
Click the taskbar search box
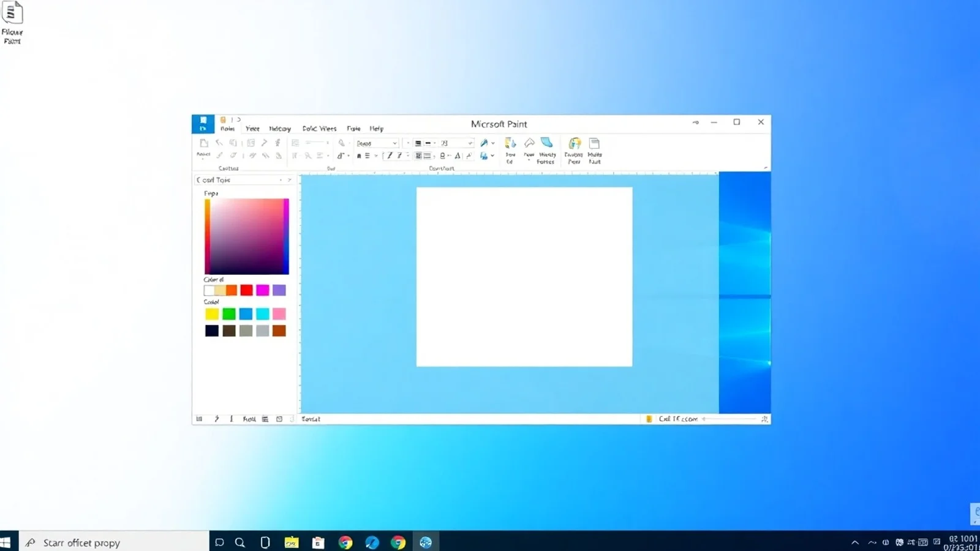tap(114, 542)
